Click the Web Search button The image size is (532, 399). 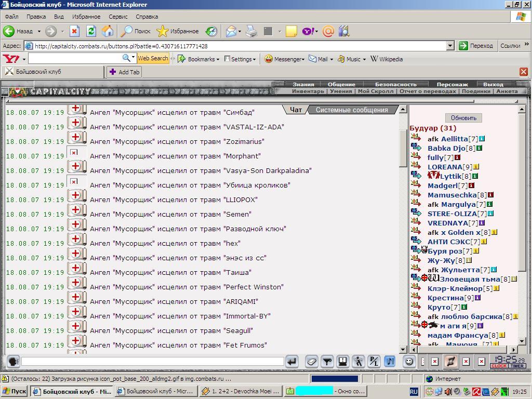pos(153,58)
